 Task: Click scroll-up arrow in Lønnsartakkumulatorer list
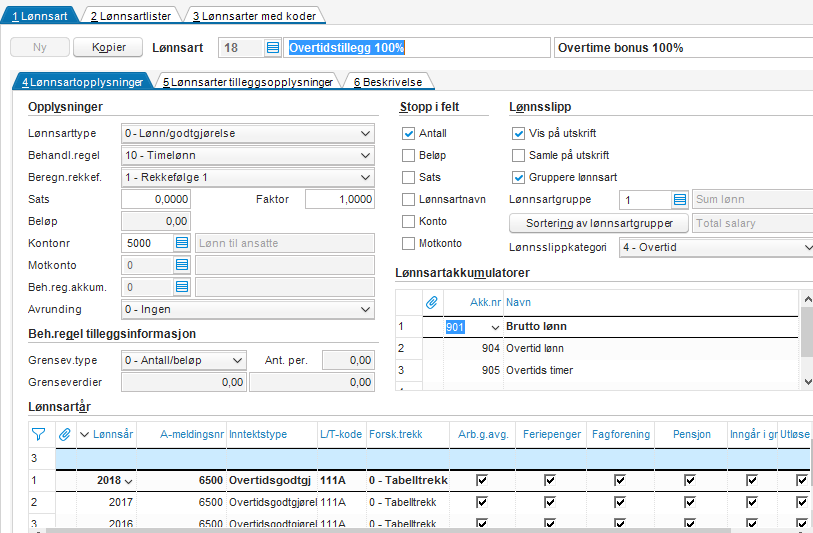(x=808, y=299)
